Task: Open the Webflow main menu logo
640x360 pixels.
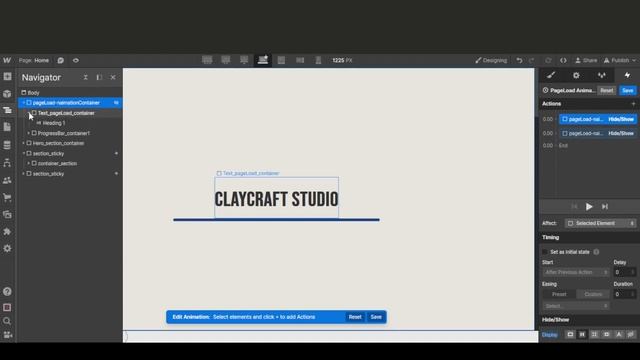Action: 7,60
